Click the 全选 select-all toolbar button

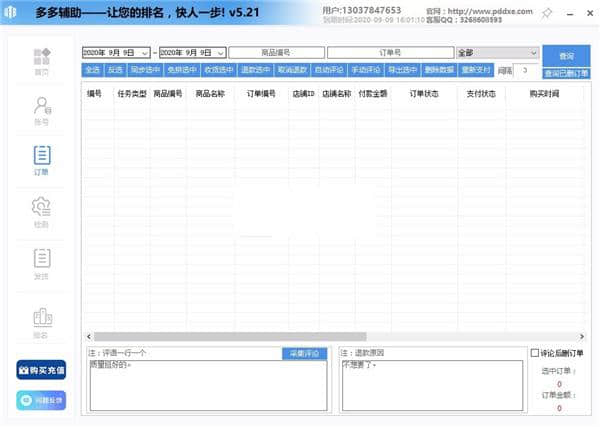pyautogui.click(x=92, y=70)
